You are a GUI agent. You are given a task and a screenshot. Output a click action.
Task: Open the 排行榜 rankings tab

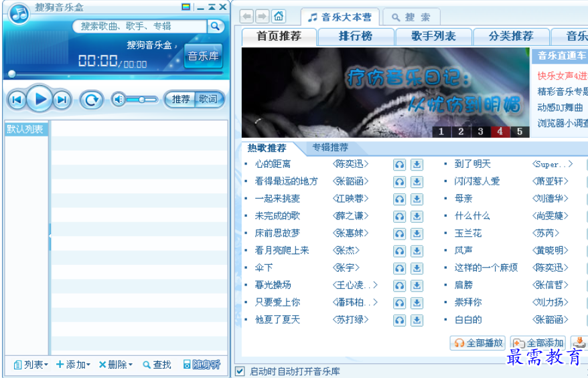(x=356, y=37)
